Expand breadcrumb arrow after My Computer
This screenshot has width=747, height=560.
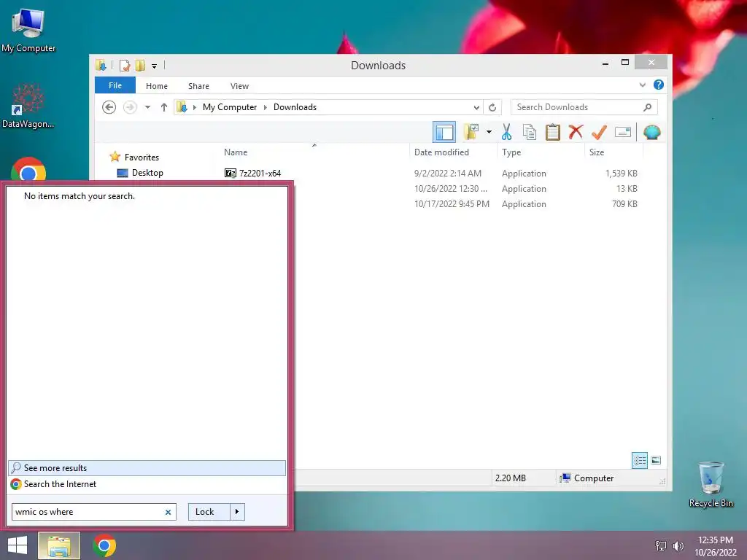[x=266, y=107]
